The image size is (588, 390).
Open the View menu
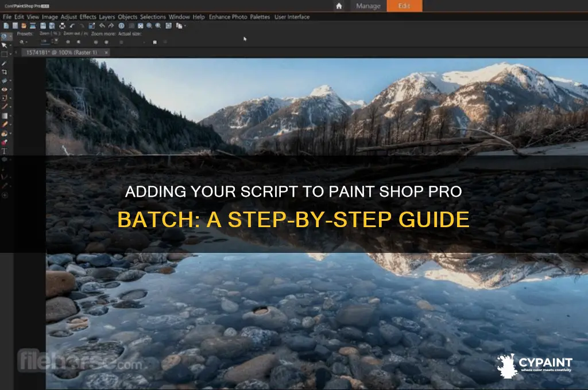point(33,17)
